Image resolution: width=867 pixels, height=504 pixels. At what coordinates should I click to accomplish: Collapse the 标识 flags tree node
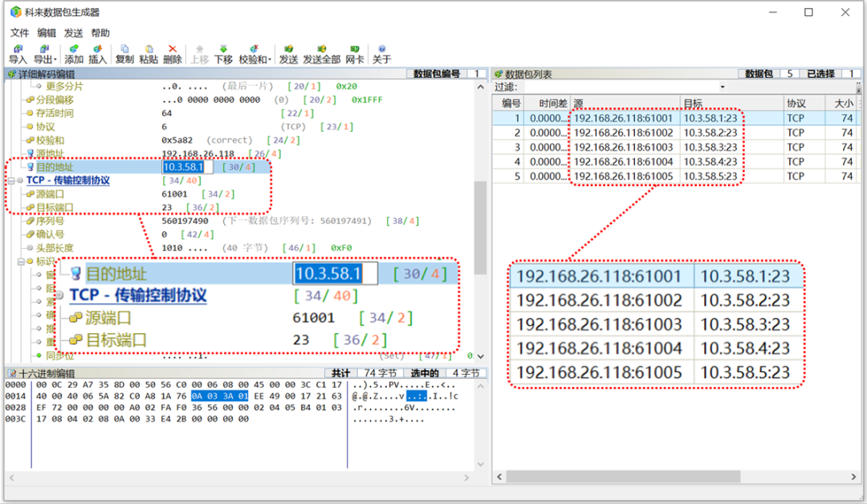coord(21,262)
